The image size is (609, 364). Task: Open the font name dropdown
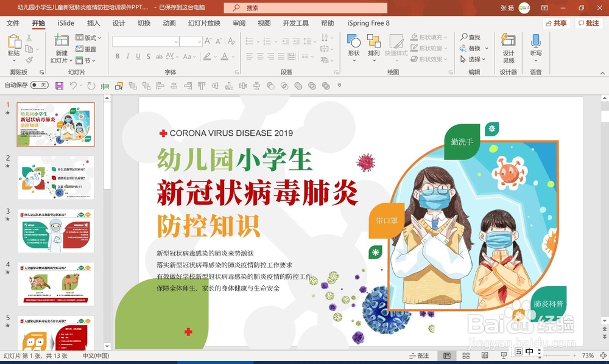pyautogui.click(x=176, y=41)
